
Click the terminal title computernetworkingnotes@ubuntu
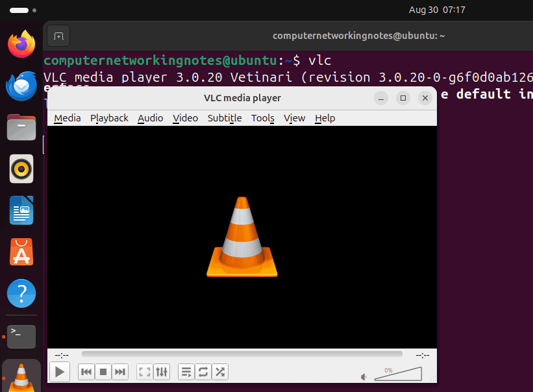tap(358, 36)
